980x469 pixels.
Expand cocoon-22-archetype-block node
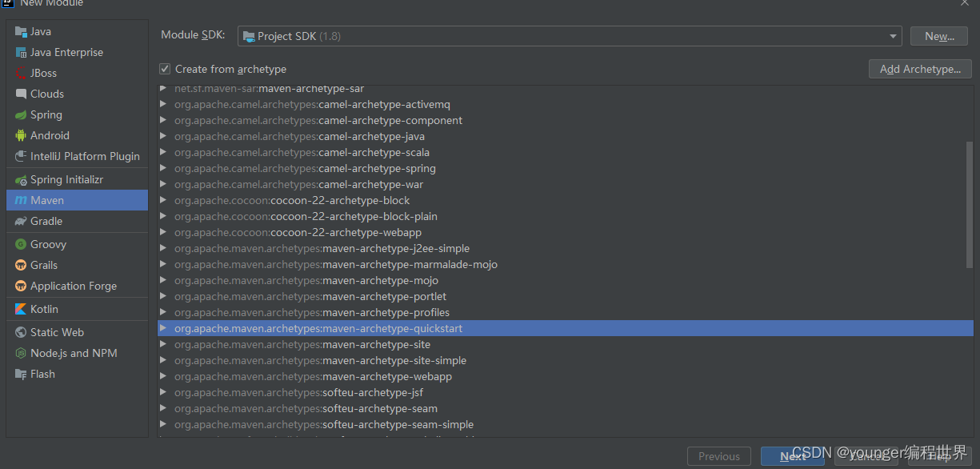(164, 200)
